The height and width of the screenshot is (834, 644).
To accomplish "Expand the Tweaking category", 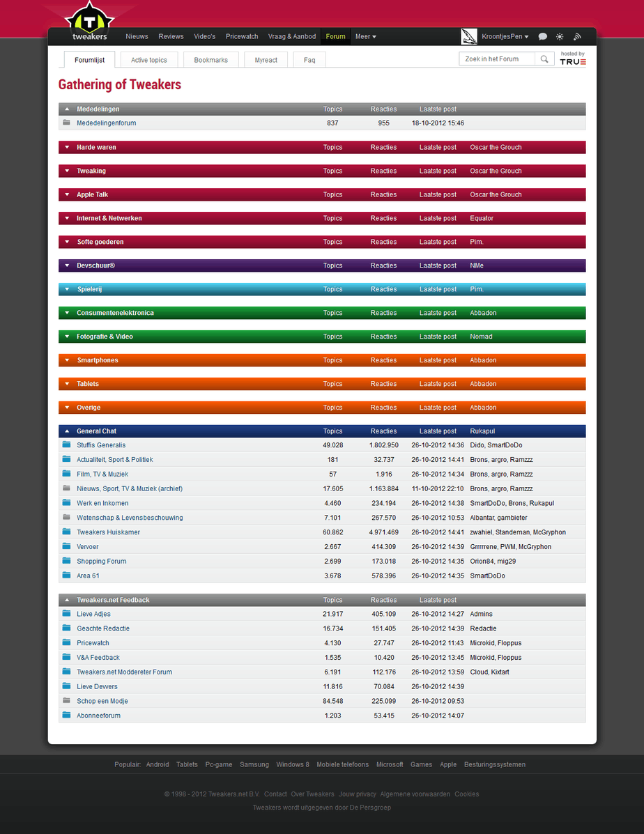I will [x=67, y=171].
